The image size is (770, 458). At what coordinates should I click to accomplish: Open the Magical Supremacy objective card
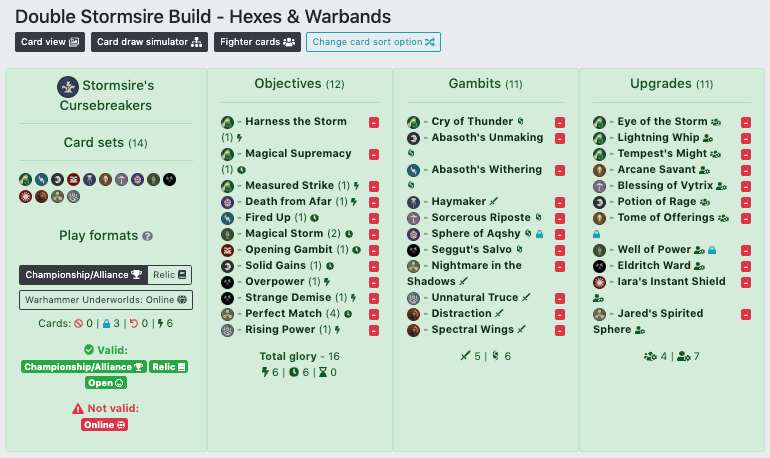point(298,154)
